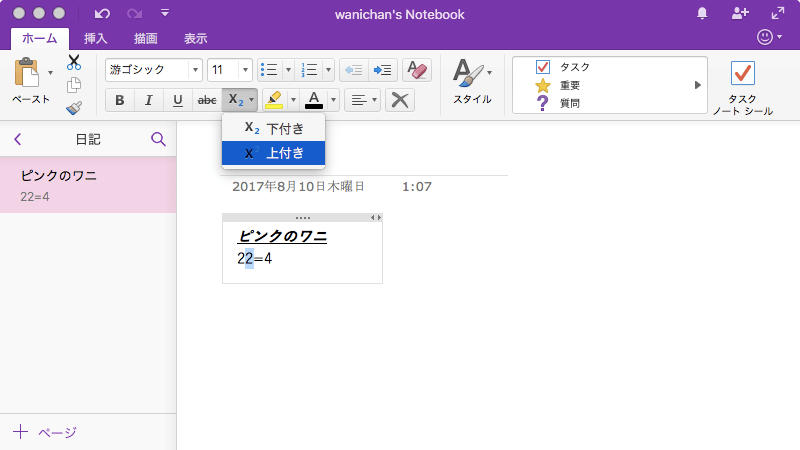Decrease indent of paragraph
This screenshot has height=450, width=800.
[354, 70]
